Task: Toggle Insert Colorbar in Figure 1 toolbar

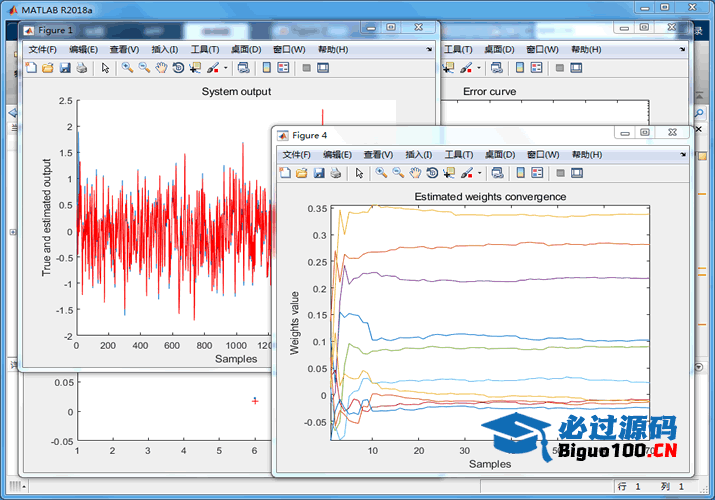Action: [x=267, y=68]
